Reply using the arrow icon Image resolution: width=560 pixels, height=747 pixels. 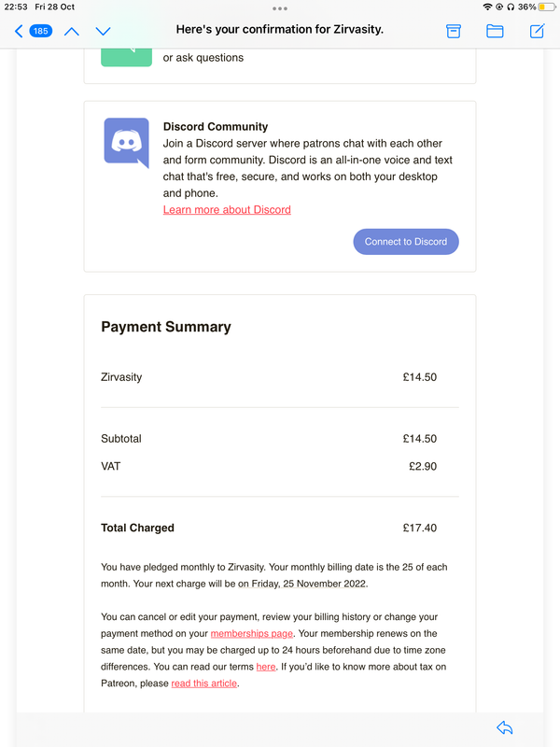pyautogui.click(x=504, y=727)
